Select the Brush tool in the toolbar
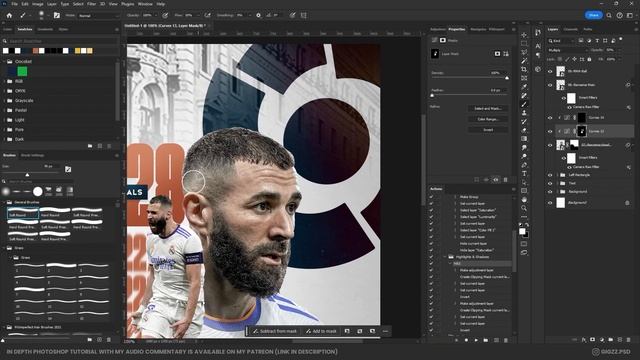Screen dimensions: 640x360 coord(524,104)
